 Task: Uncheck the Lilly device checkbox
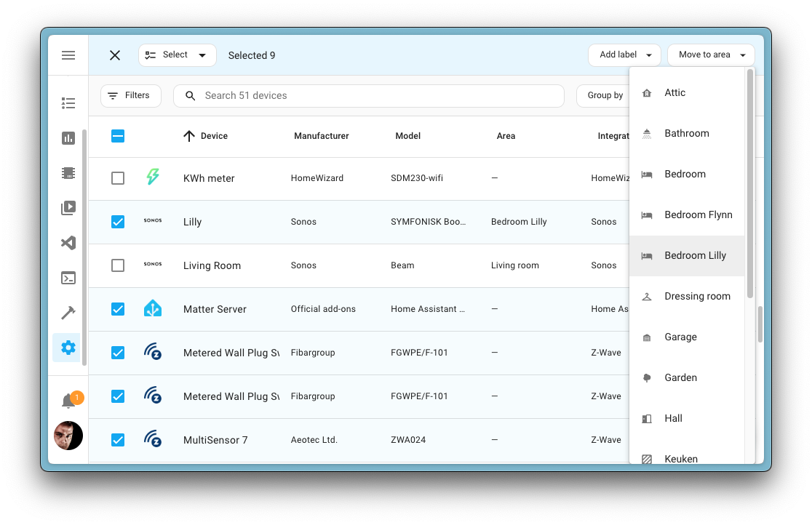point(118,222)
